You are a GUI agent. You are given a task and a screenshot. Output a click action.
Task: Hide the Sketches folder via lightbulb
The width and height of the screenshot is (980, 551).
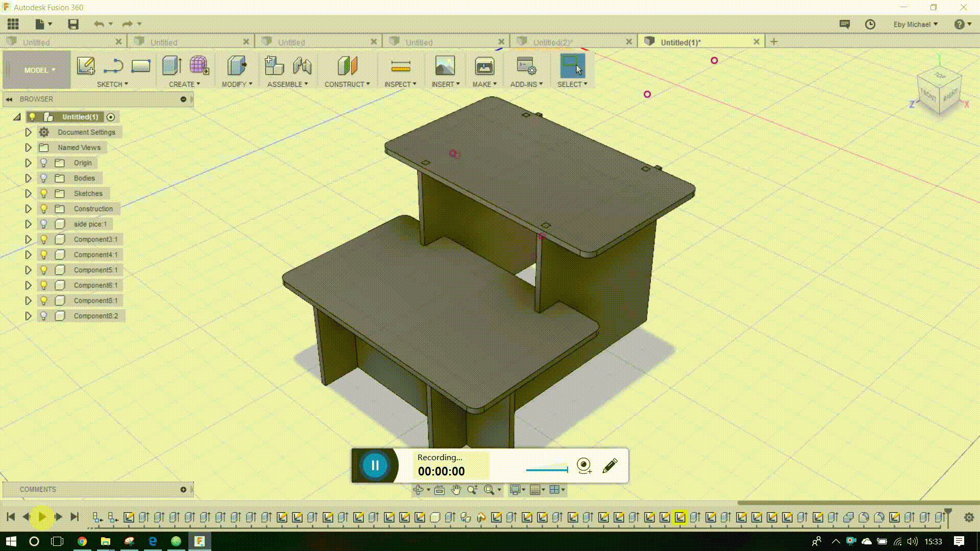pyautogui.click(x=44, y=193)
